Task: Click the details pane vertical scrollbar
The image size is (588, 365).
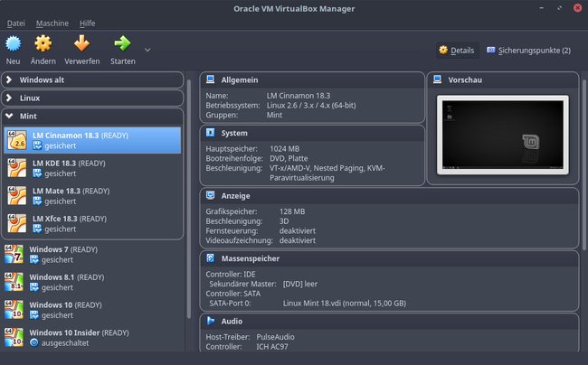Action: (583, 164)
